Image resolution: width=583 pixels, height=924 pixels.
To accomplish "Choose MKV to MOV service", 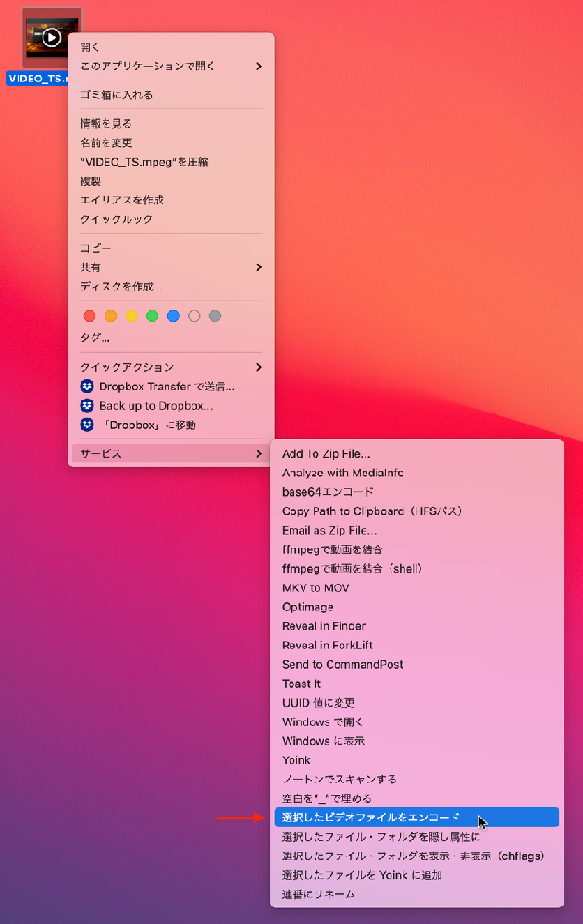I will pos(416,587).
